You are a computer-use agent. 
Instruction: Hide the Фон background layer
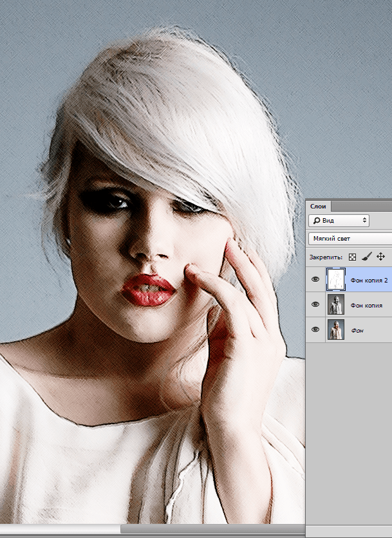pos(315,329)
